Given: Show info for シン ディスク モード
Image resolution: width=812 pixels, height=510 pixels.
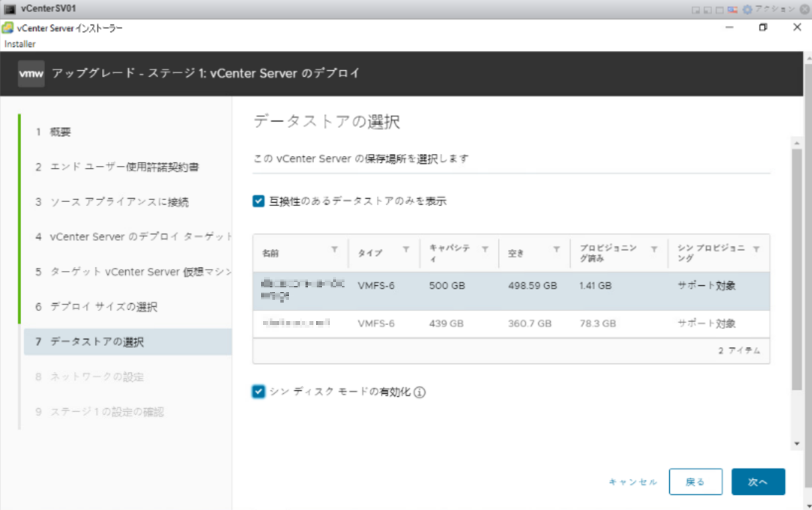Looking at the screenshot, I should [x=420, y=392].
